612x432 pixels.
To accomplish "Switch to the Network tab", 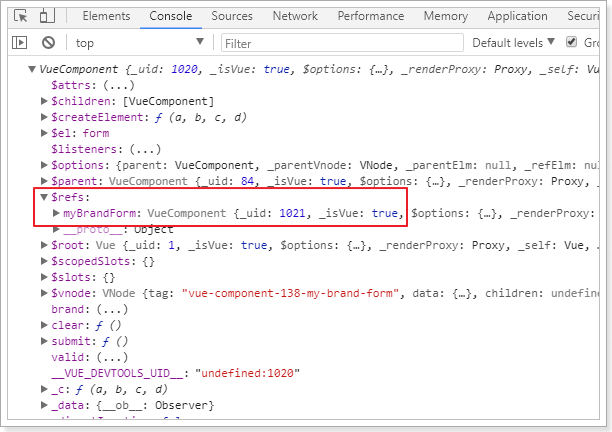I will [295, 16].
